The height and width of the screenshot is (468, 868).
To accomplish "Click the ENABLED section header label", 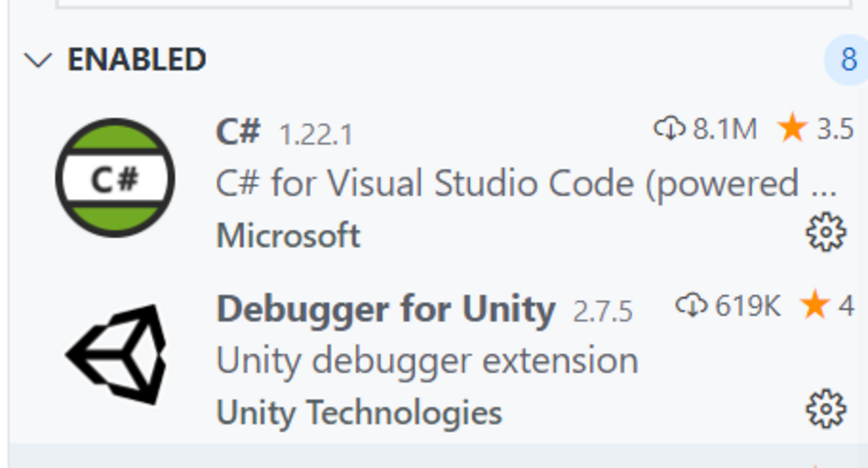I will tap(136, 60).
